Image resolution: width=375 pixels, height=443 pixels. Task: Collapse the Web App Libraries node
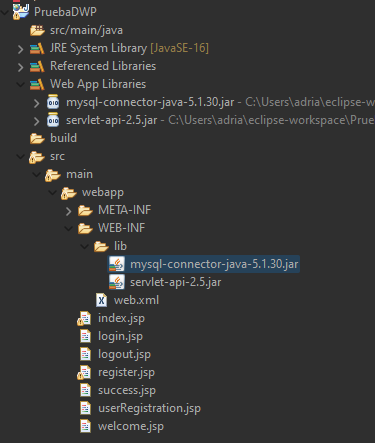[x=21, y=85]
